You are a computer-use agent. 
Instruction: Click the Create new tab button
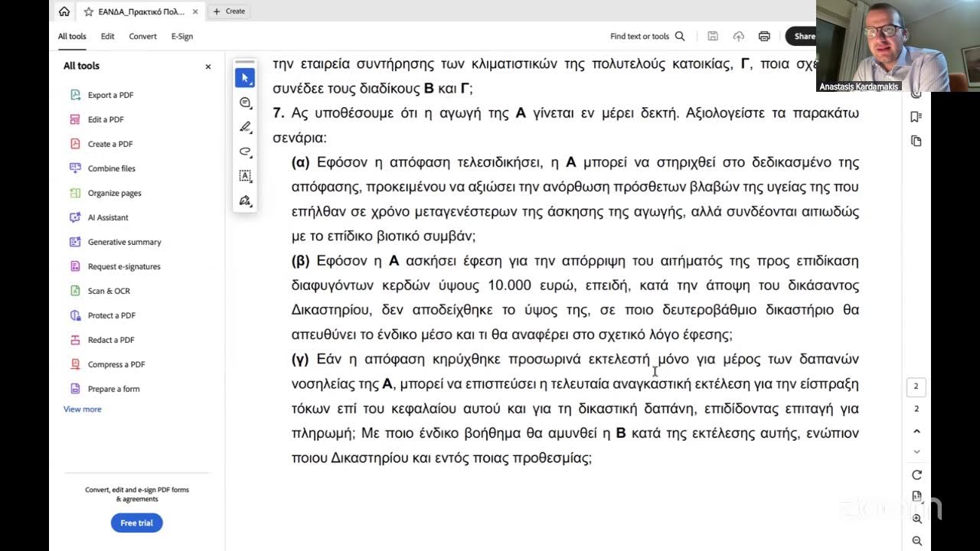(x=229, y=11)
